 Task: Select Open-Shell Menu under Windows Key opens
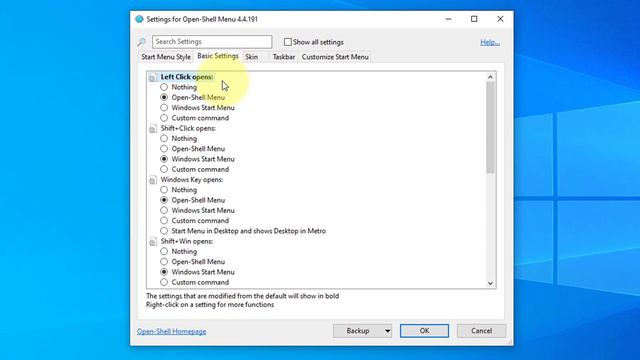point(164,200)
